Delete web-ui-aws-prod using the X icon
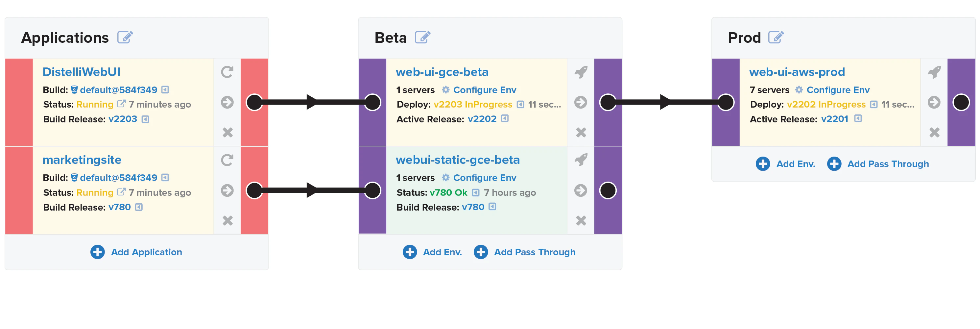This screenshot has width=980, height=329. (934, 133)
